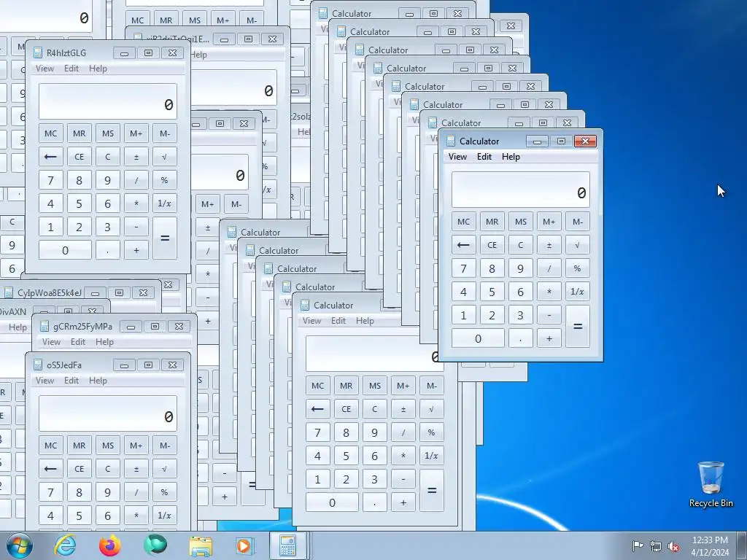Click square root key in oS5JedFa window

pos(164,469)
